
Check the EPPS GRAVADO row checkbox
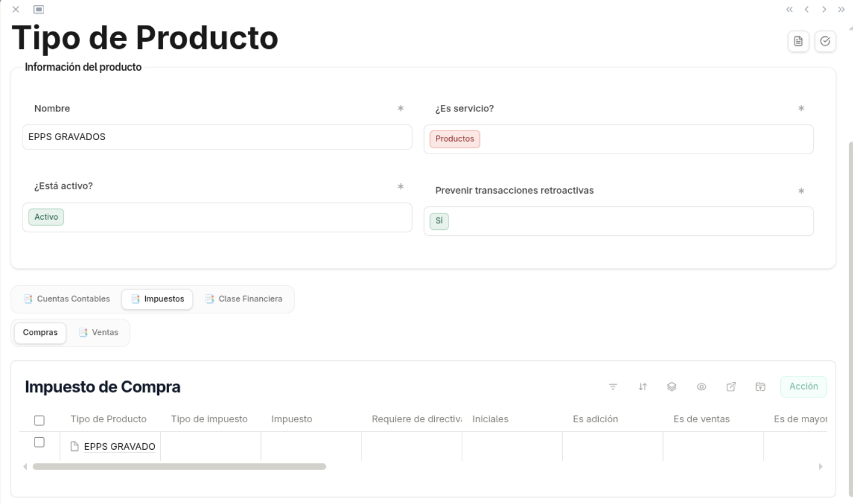pos(39,442)
